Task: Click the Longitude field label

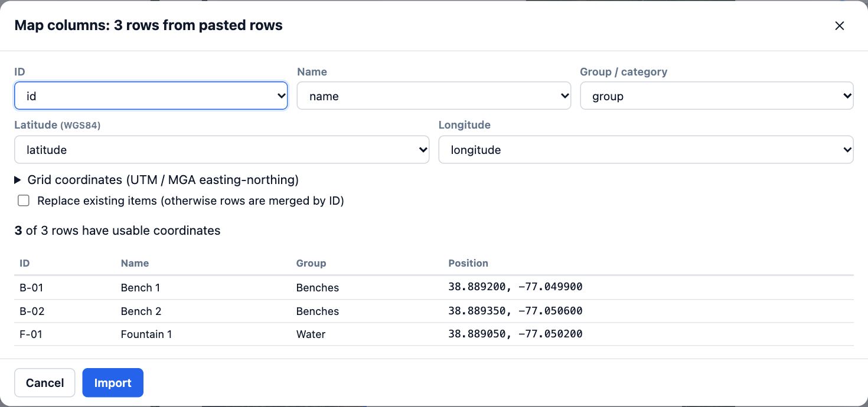Action: [x=465, y=125]
